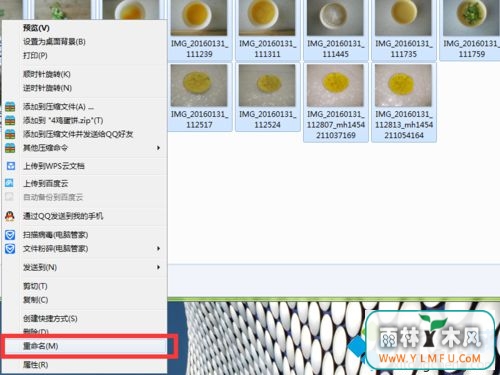This screenshot has width=500, height=375.
Task: Select thumbnail of IMG_20160131_111311
Action: [x=267, y=18]
